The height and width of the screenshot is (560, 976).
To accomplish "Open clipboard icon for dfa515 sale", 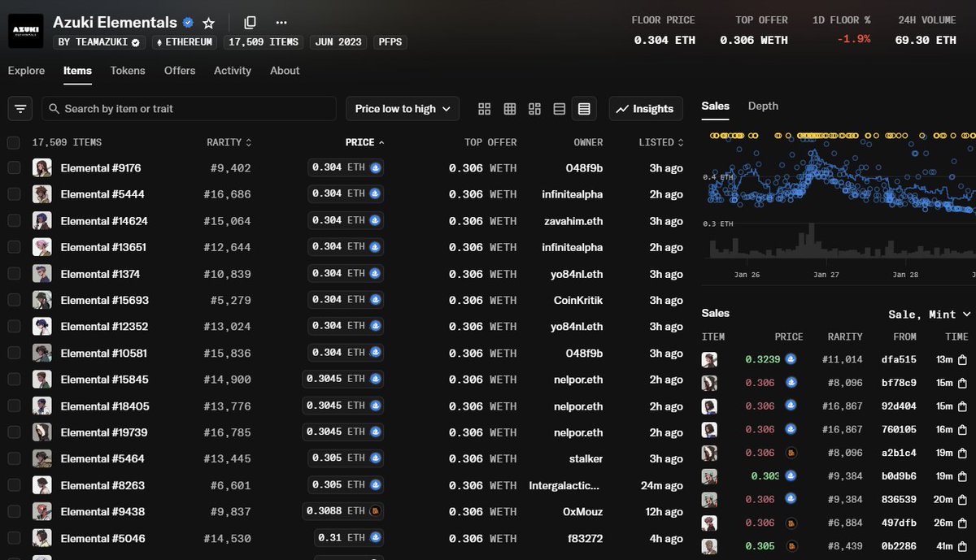I will click(962, 359).
